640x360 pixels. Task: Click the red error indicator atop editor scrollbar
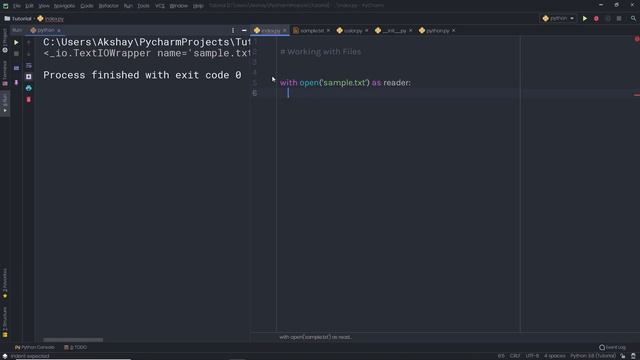pyautogui.click(x=637, y=39)
